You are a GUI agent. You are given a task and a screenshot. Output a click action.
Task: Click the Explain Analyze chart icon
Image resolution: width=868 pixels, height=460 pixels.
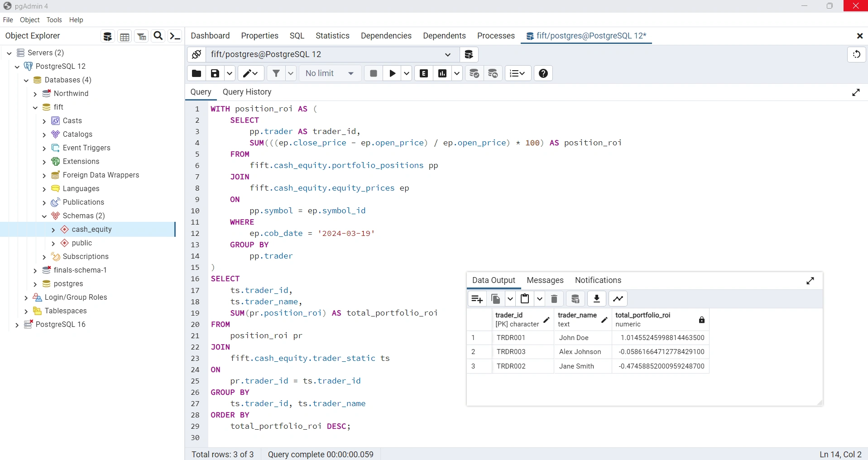442,73
